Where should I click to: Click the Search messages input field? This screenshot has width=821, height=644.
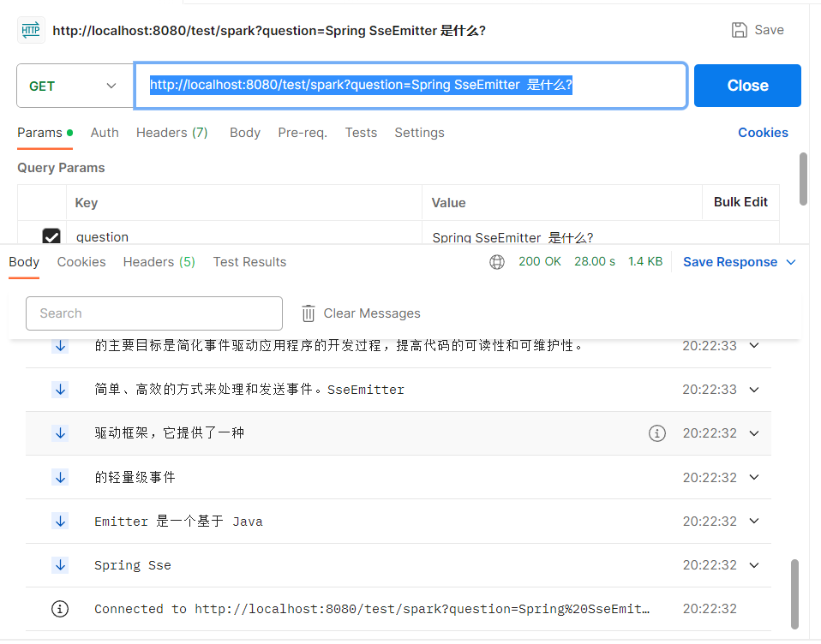(154, 313)
